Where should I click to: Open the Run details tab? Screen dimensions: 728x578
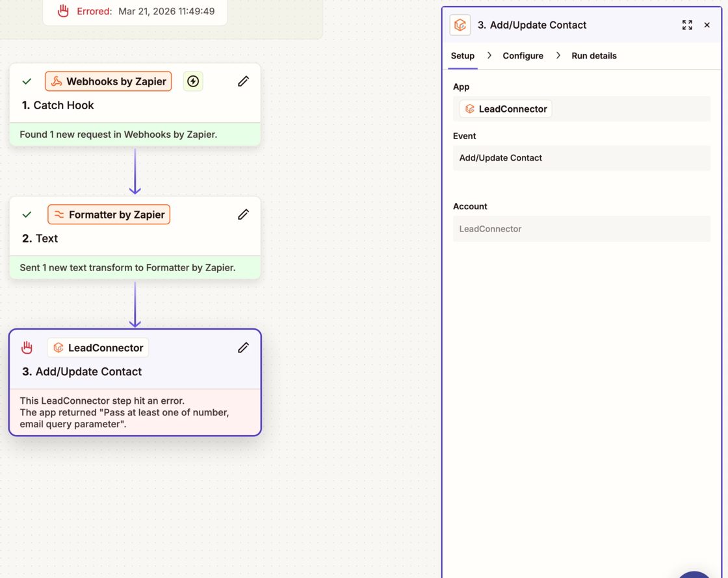593,56
